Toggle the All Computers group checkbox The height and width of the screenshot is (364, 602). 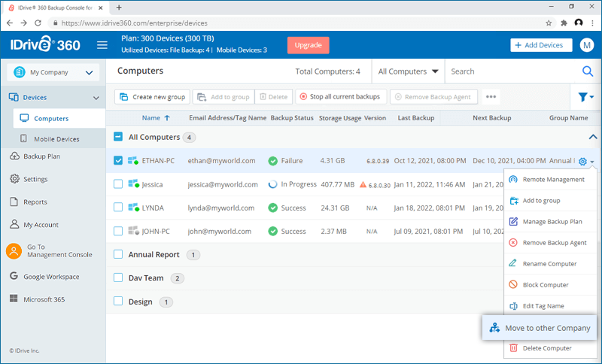(x=118, y=137)
